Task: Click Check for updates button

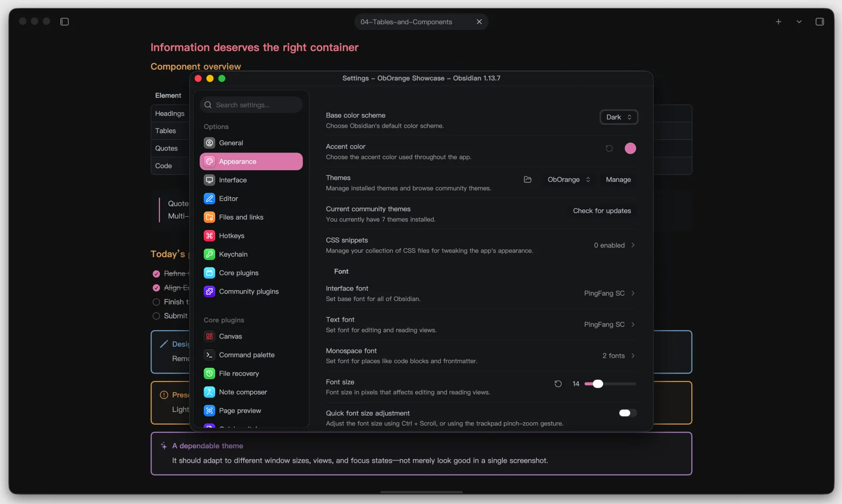Action: tap(602, 211)
